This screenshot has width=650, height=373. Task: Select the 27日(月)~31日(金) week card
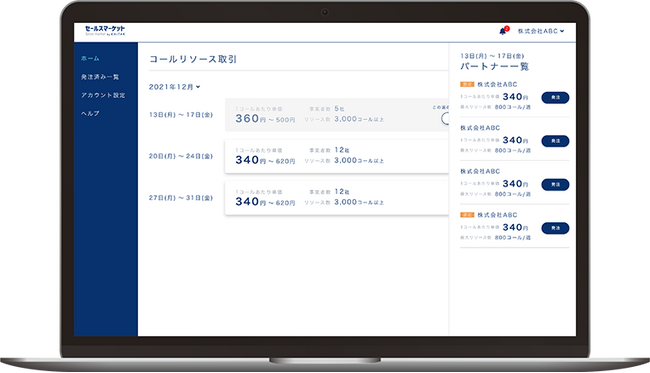[337, 198]
